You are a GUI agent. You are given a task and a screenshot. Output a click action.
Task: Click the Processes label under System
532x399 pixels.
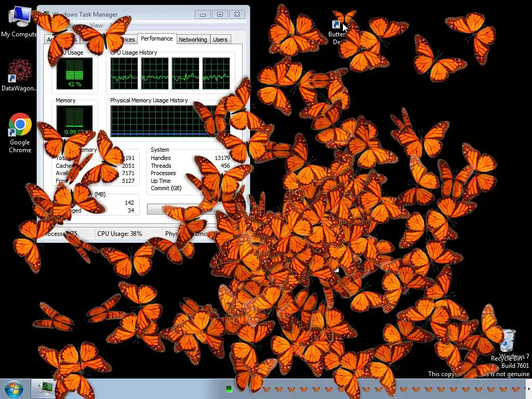click(163, 173)
